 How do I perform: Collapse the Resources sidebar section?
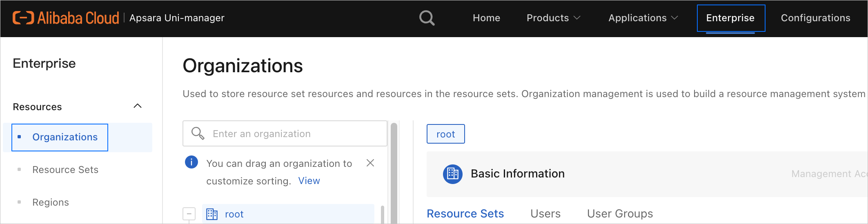(x=138, y=106)
